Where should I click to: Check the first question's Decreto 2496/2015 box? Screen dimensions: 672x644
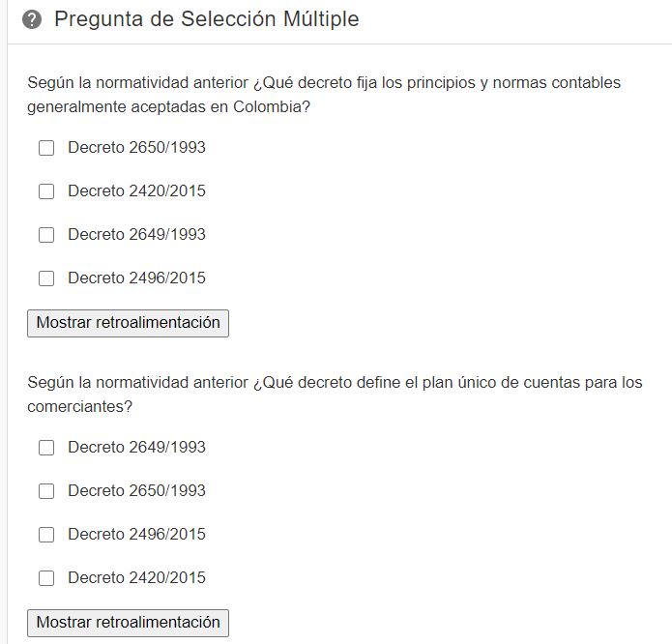click(x=46, y=278)
